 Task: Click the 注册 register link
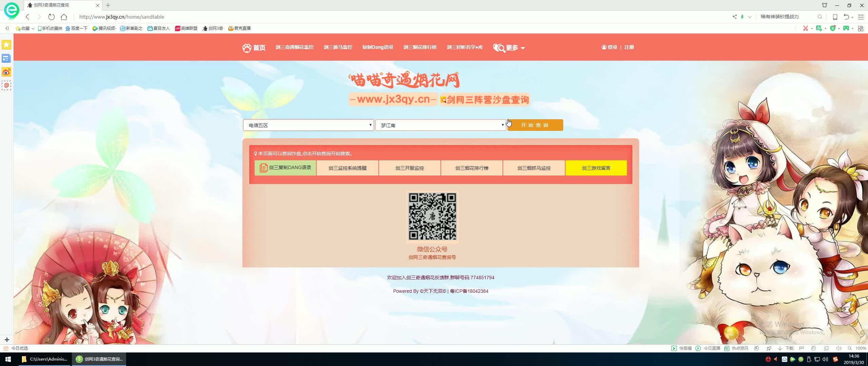629,47
